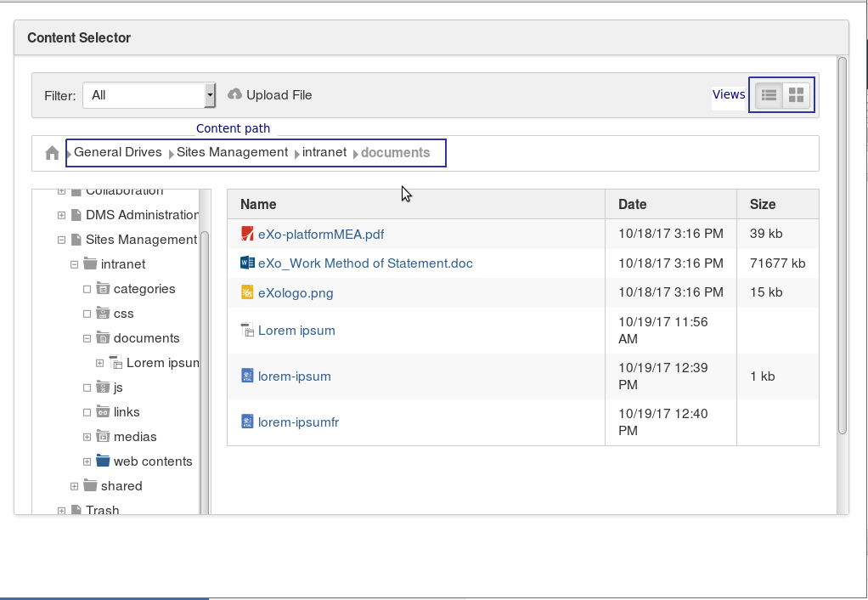Click documents in content path
This screenshot has height=600, width=868.
pyautogui.click(x=395, y=152)
